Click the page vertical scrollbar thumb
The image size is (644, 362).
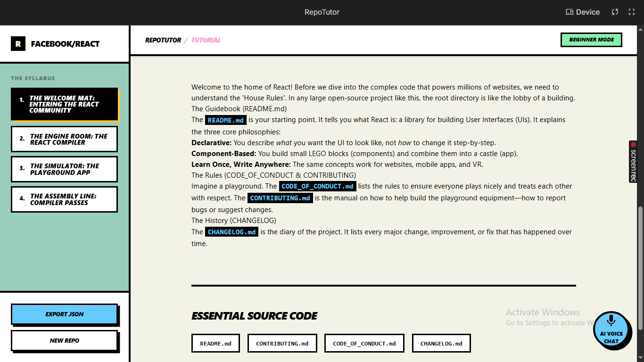640,268
